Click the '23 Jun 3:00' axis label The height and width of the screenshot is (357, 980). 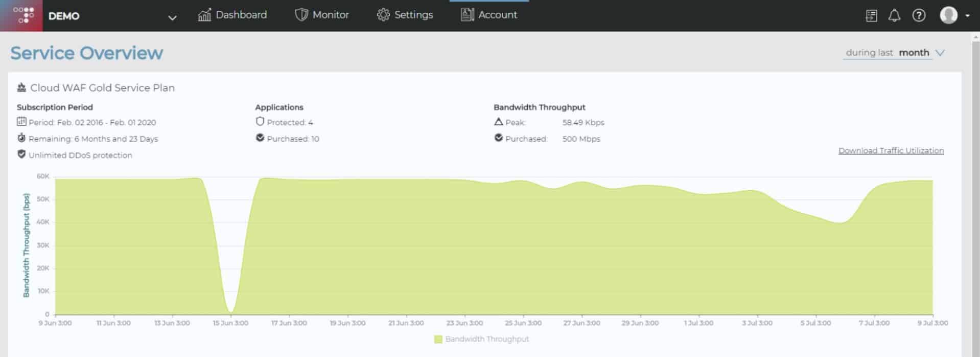464,323
